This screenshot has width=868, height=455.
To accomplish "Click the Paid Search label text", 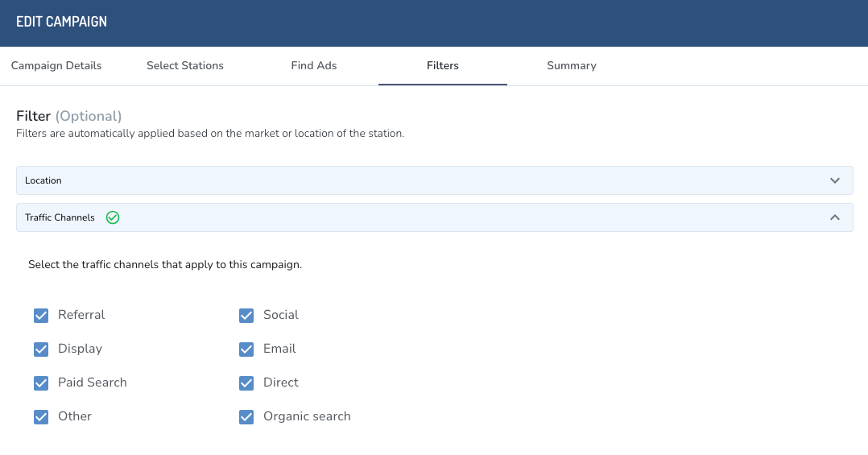I will [93, 383].
